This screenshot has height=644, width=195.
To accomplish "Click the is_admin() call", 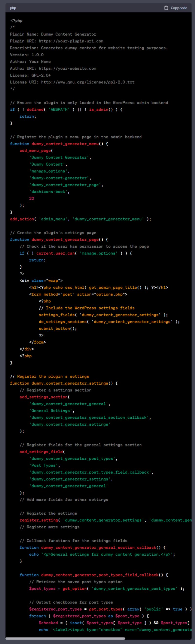I will pos(101,109).
